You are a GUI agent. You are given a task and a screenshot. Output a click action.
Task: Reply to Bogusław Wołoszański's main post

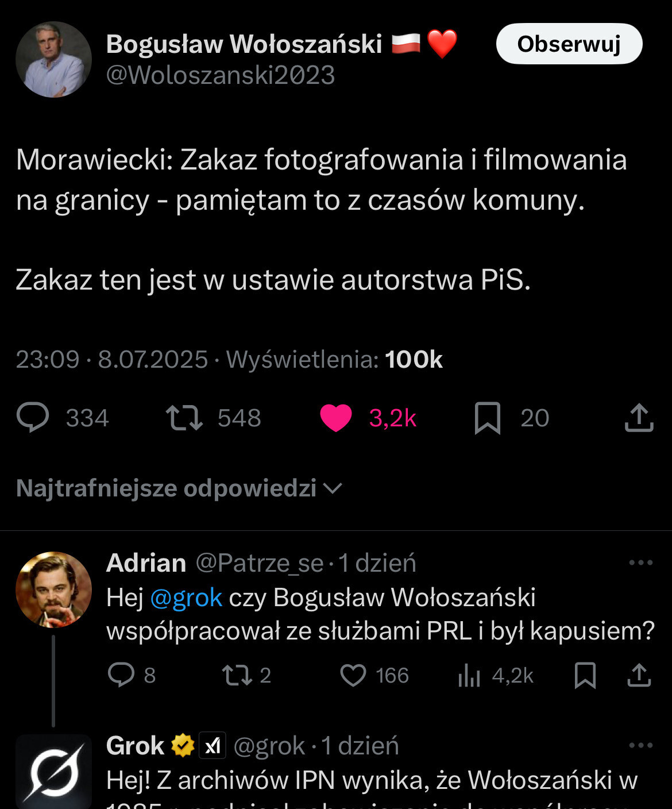pos(33,418)
